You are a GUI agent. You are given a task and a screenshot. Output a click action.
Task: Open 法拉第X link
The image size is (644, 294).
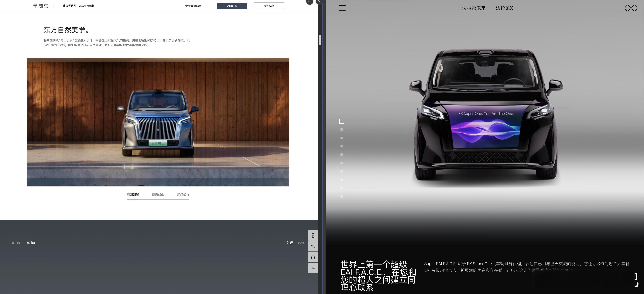point(504,8)
